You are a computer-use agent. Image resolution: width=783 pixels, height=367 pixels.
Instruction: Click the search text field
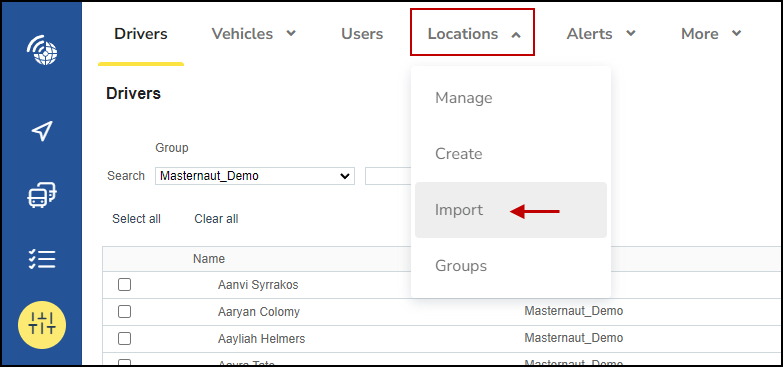coord(389,176)
